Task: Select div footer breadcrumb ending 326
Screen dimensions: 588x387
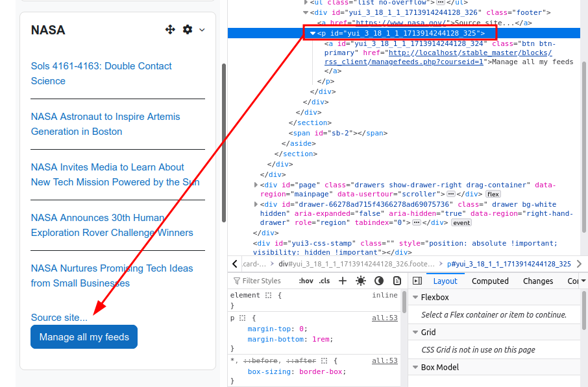Action: coord(356,264)
